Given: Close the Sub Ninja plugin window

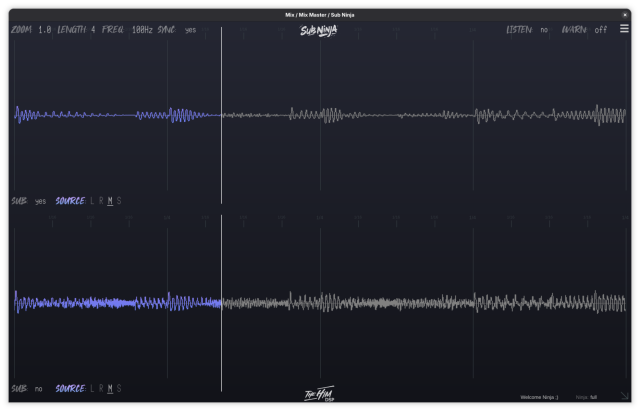Looking at the screenshot, I should pos(624,15).
